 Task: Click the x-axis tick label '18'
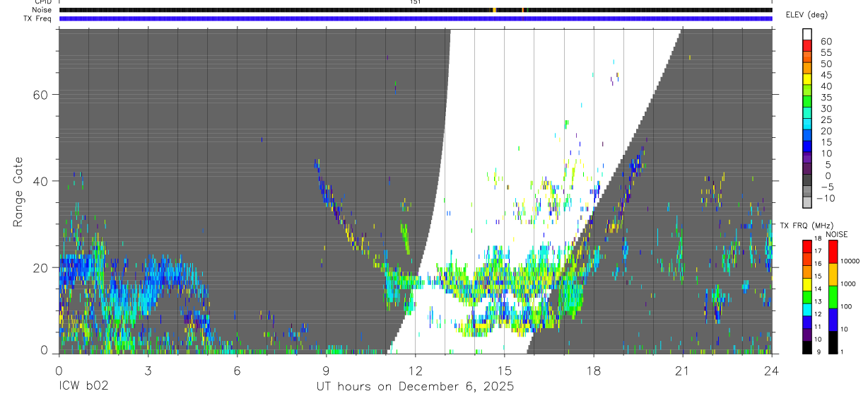click(x=594, y=370)
